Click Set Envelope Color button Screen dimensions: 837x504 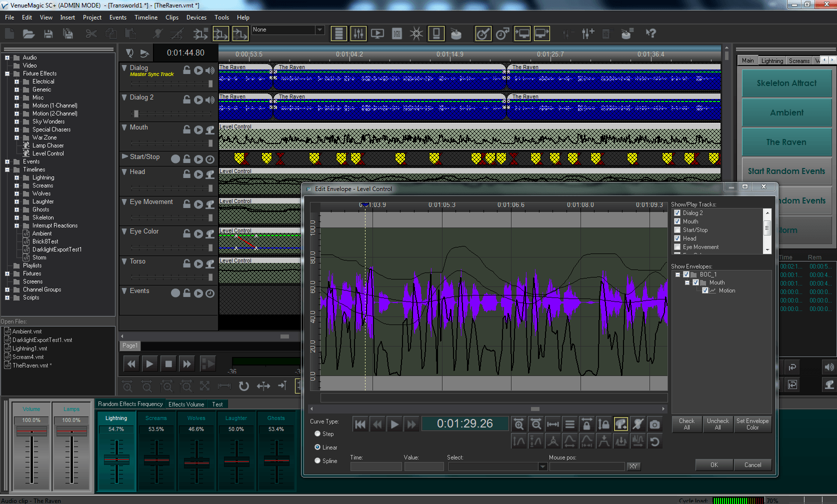tap(752, 424)
